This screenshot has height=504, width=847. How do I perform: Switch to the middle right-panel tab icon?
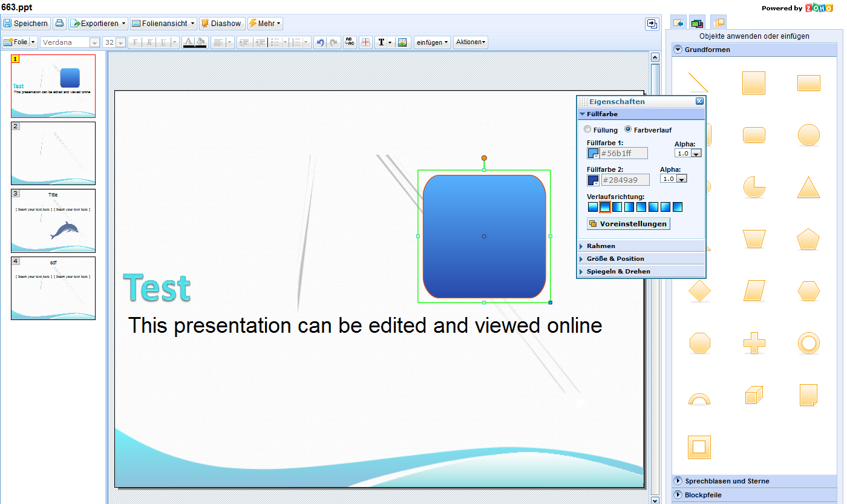pos(697,23)
